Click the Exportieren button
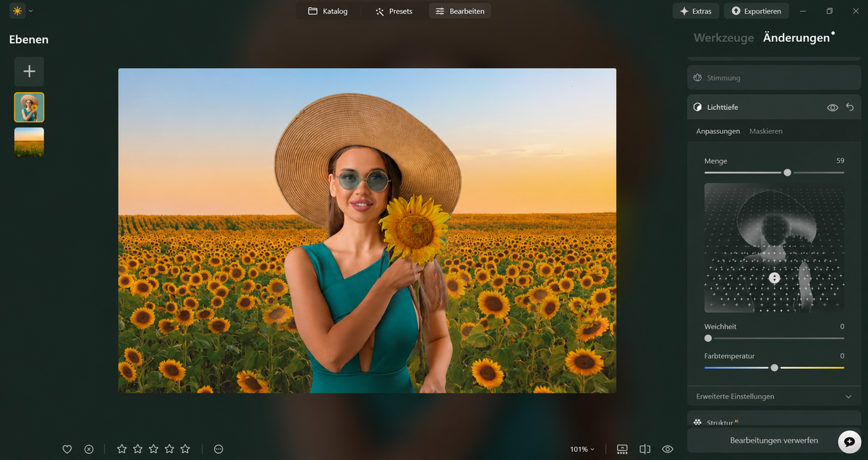Image resolution: width=868 pixels, height=460 pixels. (756, 11)
